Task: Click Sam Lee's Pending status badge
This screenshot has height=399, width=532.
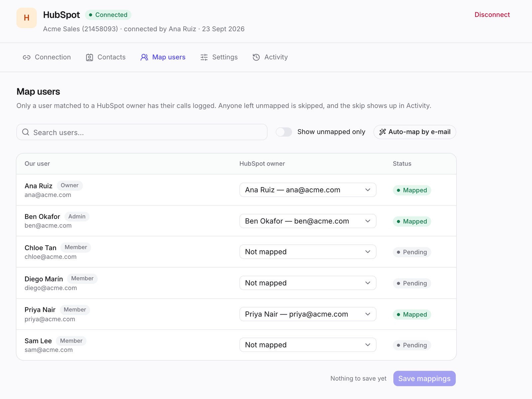Action: coord(412,345)
